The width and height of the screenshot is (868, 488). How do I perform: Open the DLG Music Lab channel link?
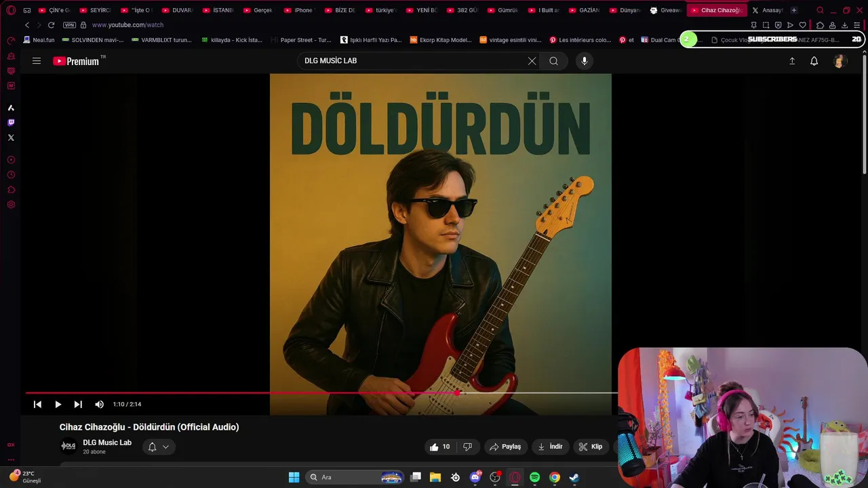[107, 443]
